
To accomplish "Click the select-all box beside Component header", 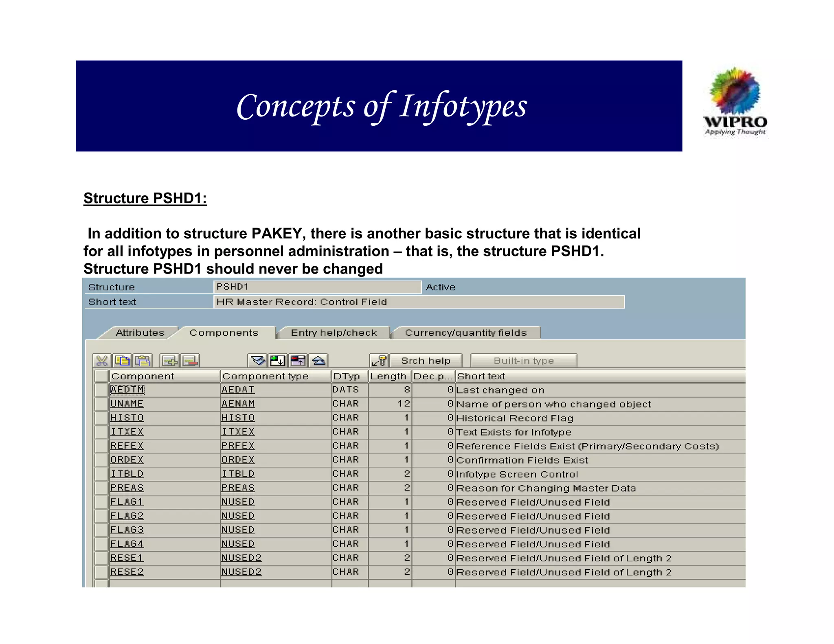I will click(101, 376).
